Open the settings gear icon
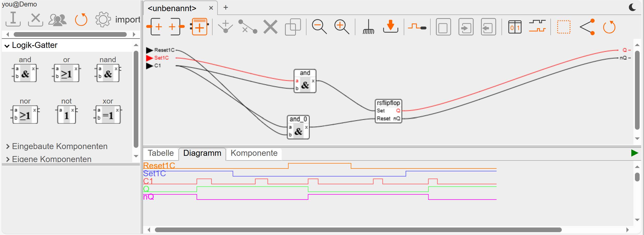Viewport: 644px width, 235px height. pyautogui.click(x=103, y=20)
